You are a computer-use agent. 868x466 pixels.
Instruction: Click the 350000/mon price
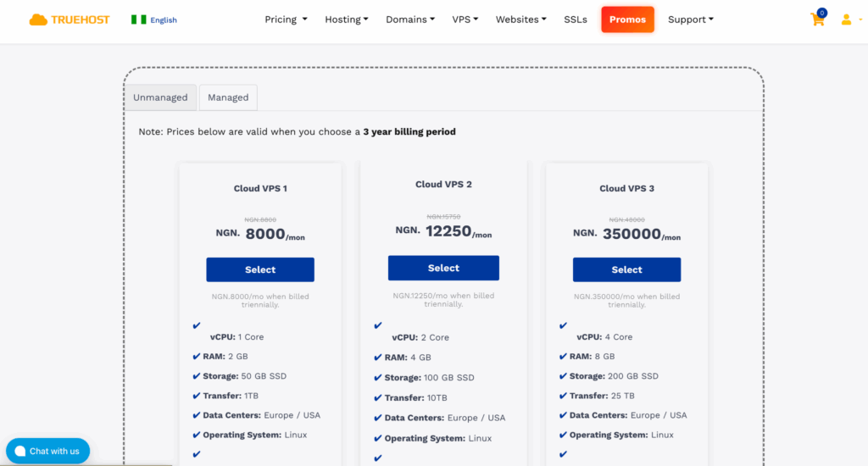point(642,234)
